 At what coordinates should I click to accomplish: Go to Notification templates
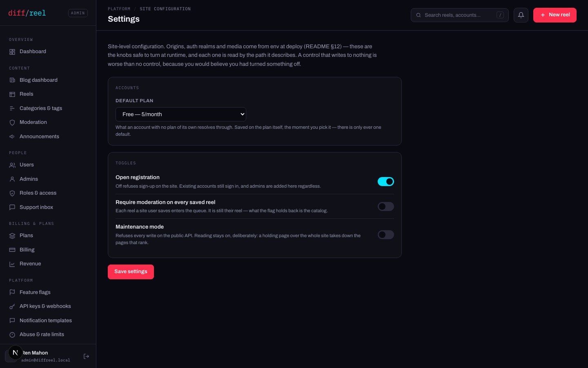[x=48, y=321]
